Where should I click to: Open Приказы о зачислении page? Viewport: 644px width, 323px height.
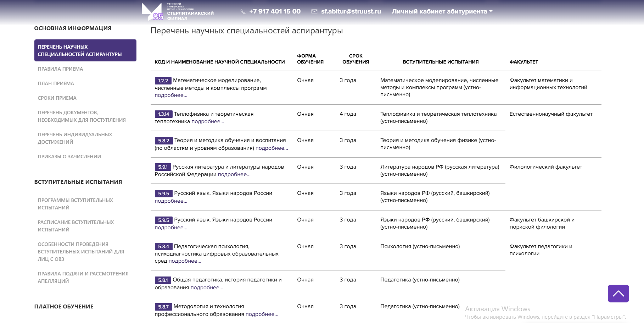[69, 157]
